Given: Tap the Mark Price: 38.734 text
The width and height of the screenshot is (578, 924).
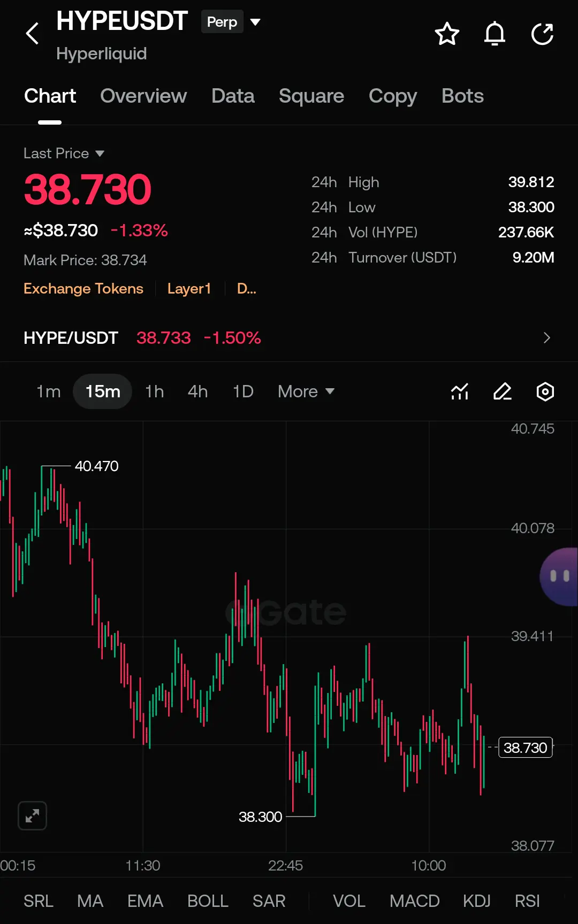Looking at the screenshot, I should [85, 260].
